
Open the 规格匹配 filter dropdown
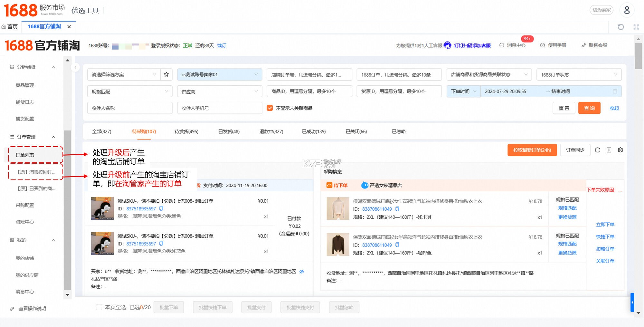coord(130,91)
